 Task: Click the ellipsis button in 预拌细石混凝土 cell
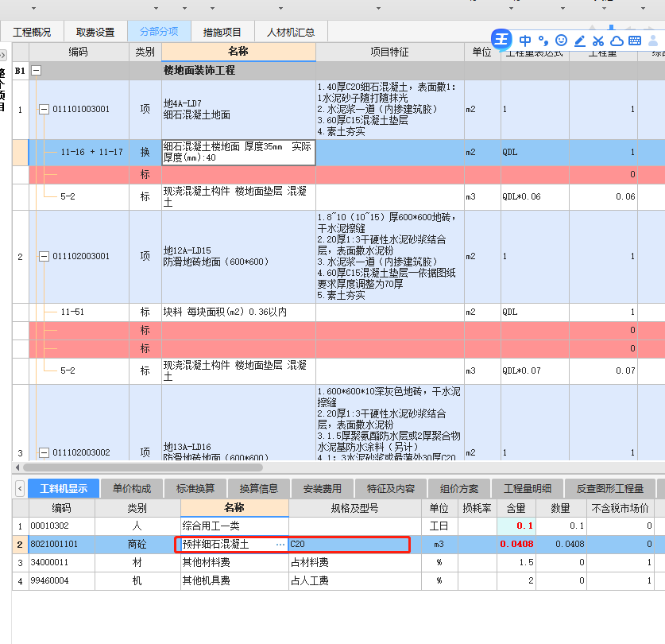(280, 545)
